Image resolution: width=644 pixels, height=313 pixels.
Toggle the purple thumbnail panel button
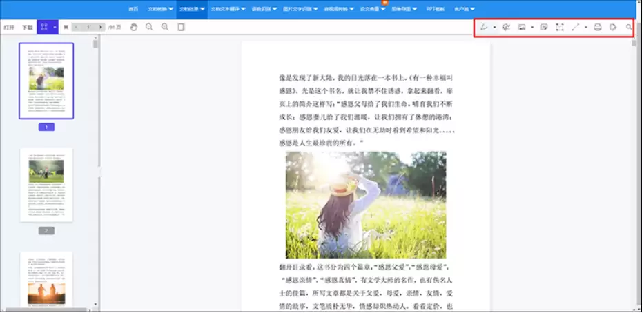tap(45, 27)
